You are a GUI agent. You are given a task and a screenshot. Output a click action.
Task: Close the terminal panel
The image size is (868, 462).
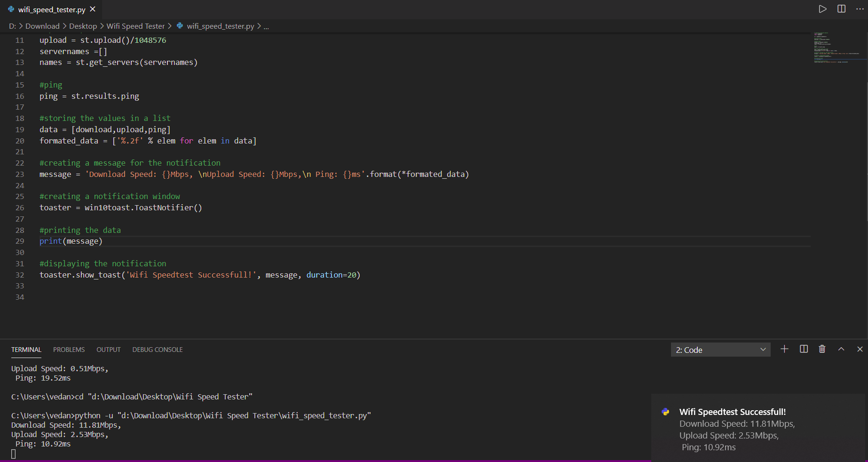click(x=860, y=349)
